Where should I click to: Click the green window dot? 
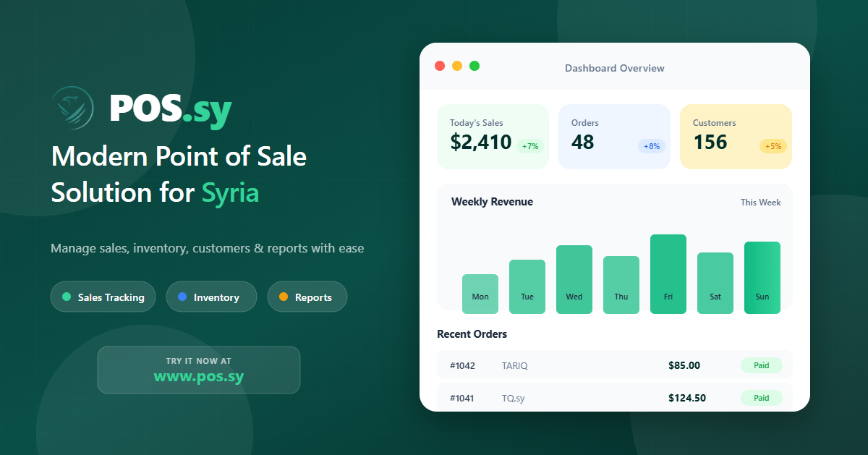coord(475,66)
